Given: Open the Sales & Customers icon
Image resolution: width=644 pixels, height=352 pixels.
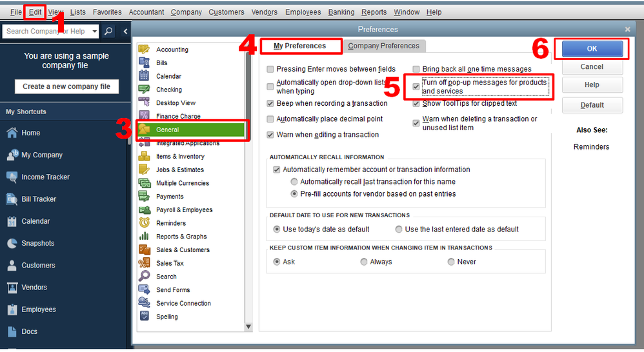Looking at the screenshot, I should (x=144, y=249).
